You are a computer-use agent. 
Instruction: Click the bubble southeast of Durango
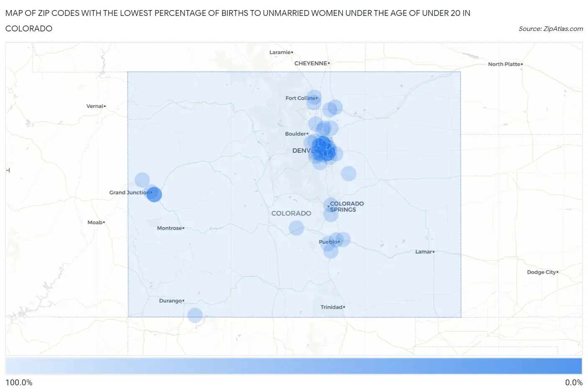point(195,315)
